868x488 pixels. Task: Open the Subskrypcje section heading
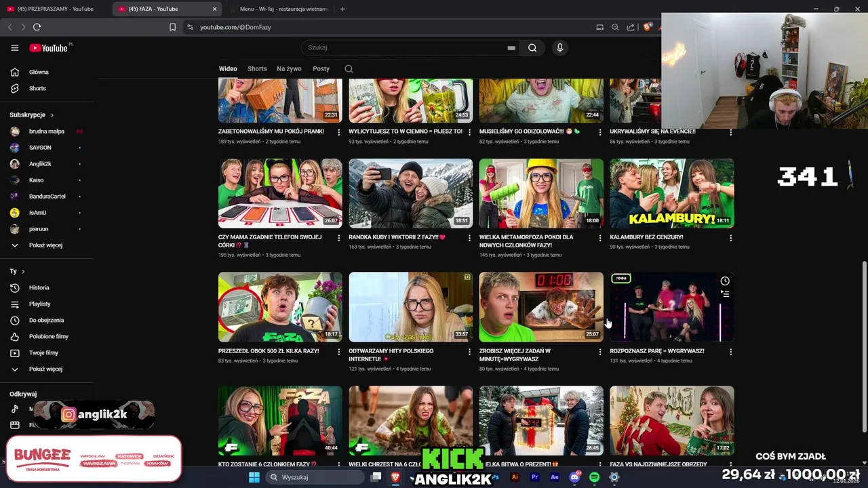(31, 115)
